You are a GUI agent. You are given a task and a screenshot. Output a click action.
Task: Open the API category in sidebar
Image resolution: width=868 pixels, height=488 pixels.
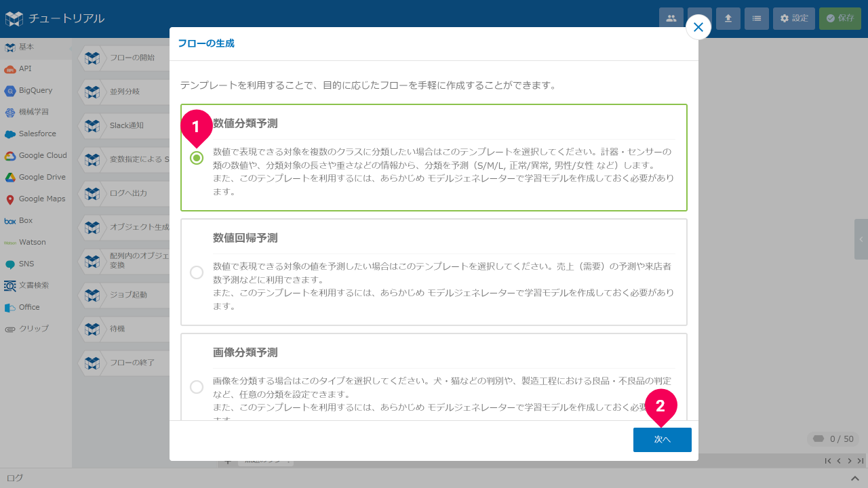coord(36,69)
